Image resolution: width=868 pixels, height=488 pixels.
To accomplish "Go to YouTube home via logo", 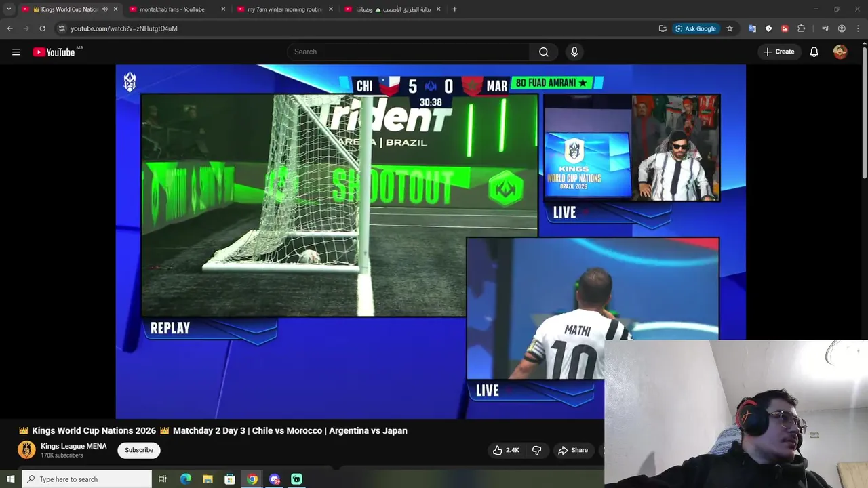I will pyautogui.click(x=54, y=52).
